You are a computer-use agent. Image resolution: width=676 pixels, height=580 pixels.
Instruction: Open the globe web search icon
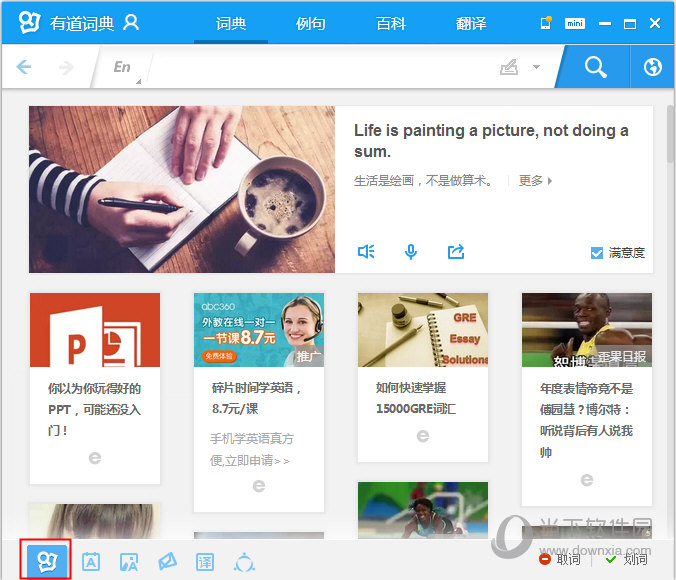(x=653, y=67)
